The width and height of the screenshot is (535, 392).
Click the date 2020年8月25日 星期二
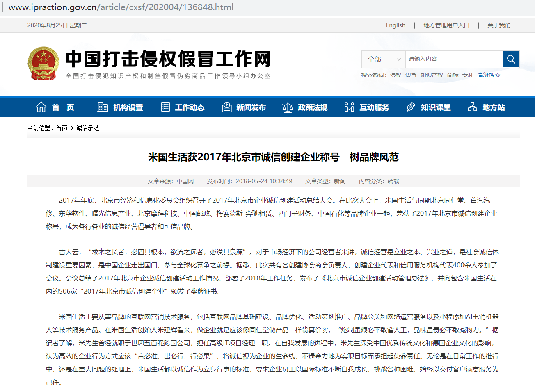tap(57, 25)
